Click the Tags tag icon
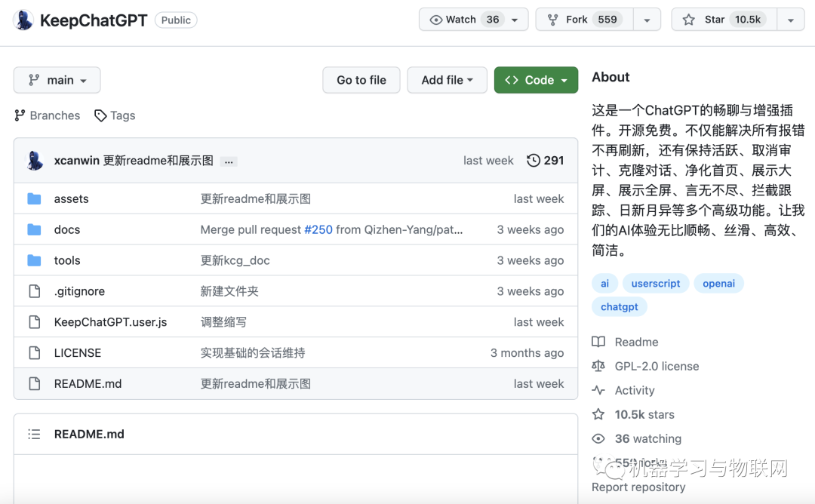The image size is (815, 504). [100, 115]
